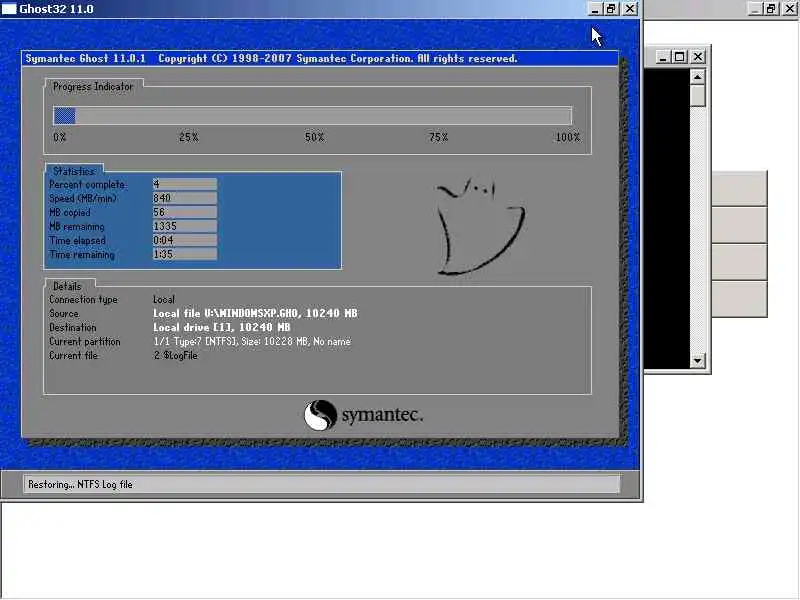Click scroll down arrow in console window
This screenshot has height=600, width=800.
click(x=697, y=361)
